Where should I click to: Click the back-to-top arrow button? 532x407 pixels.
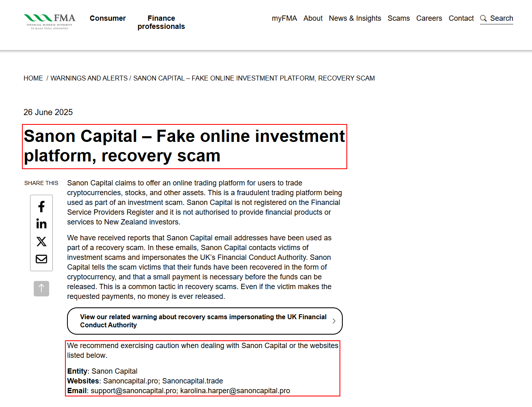41,289
